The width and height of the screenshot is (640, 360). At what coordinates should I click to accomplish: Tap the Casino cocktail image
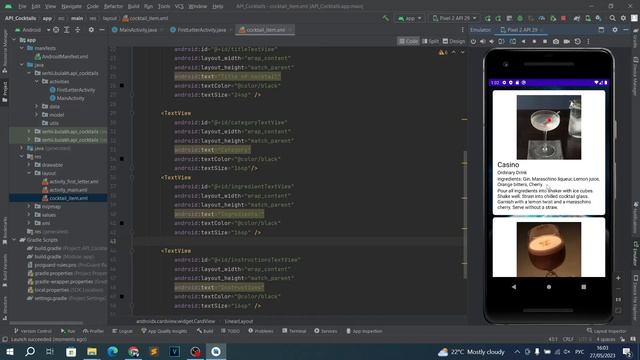point(549,127)
